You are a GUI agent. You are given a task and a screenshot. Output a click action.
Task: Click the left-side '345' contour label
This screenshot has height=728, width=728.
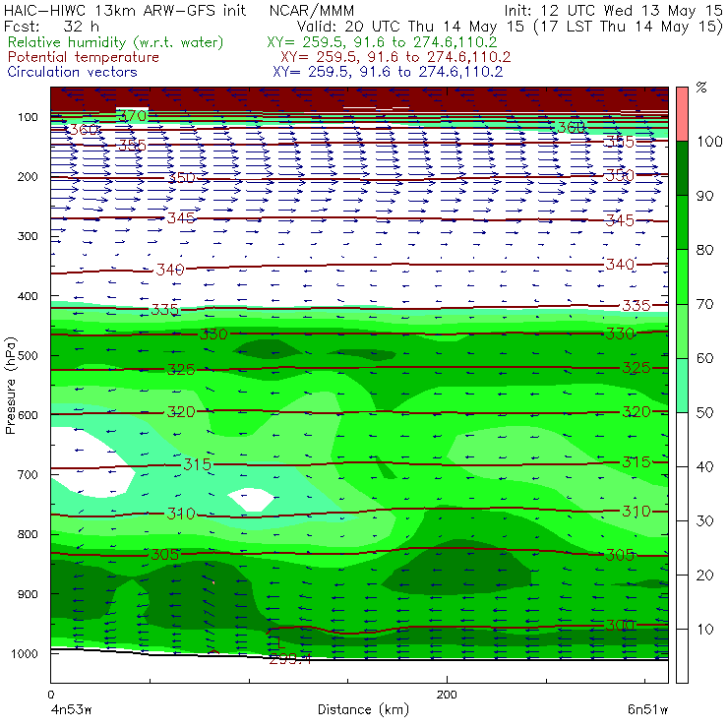181,217
